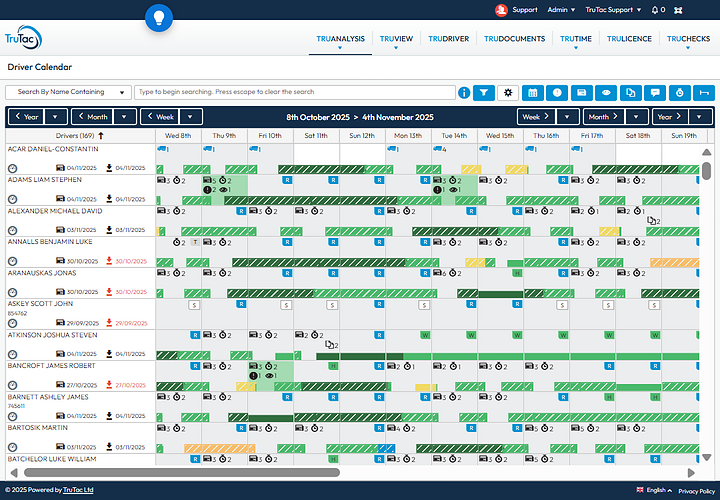Viewport: 720px width, 500px height.
Task: Open calendar settings gear button
Action: coord(508,93)
